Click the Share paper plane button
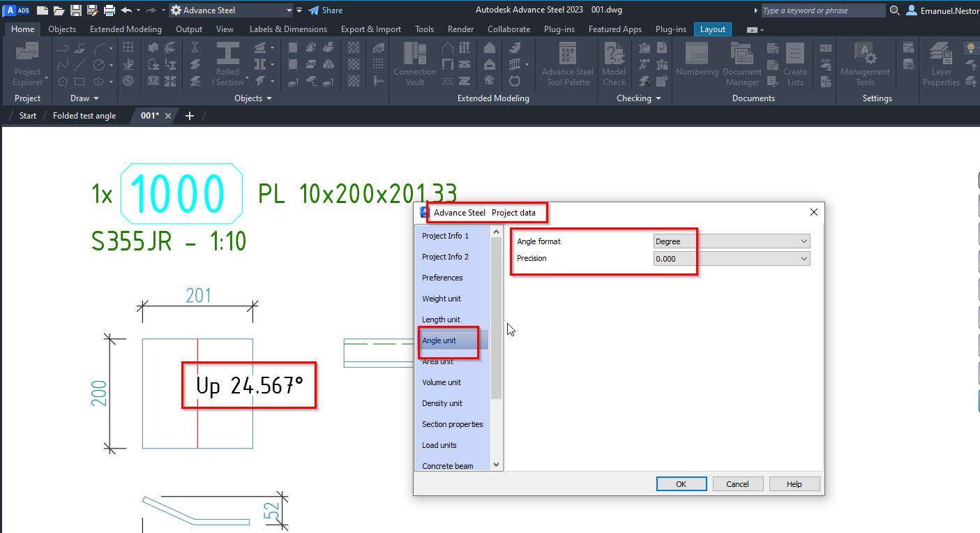This screenshot has width=980, height=533. (x=325, y=10)
